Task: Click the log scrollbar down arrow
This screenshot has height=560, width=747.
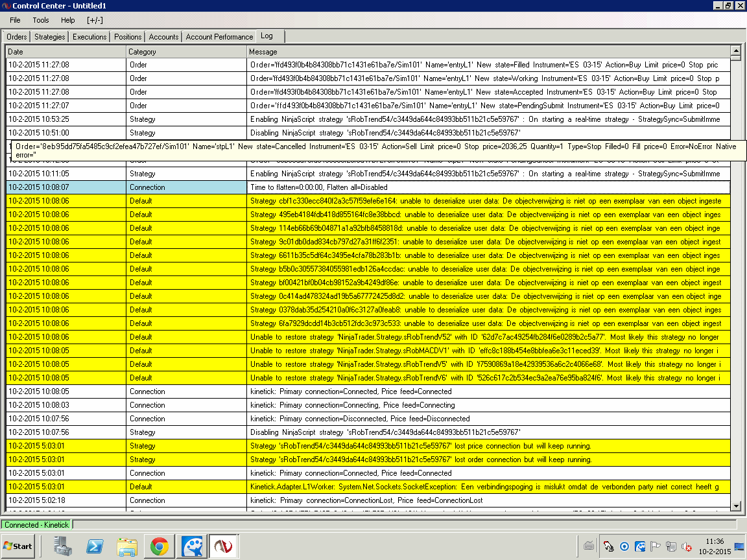Action: 736,506
